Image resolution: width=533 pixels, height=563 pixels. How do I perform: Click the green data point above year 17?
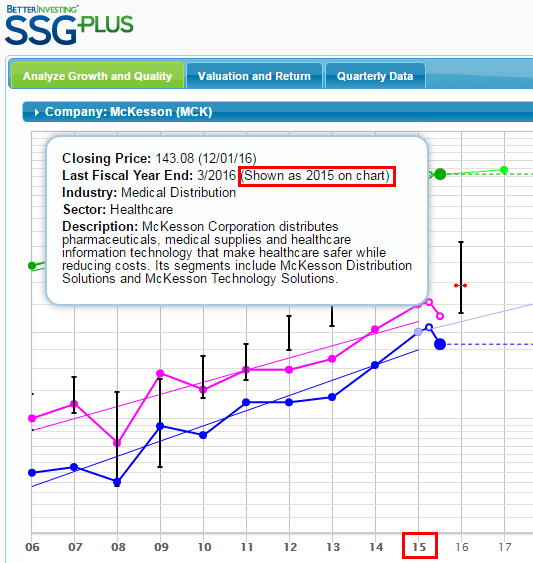[x=504, y=170]
